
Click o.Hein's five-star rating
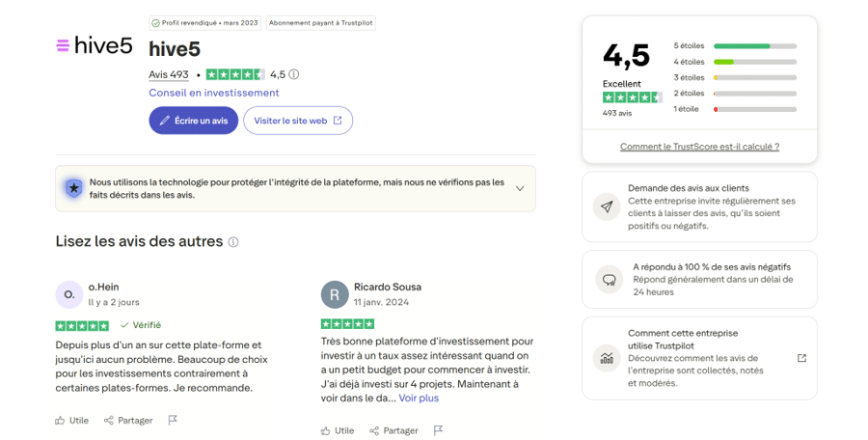coord(82,325)
